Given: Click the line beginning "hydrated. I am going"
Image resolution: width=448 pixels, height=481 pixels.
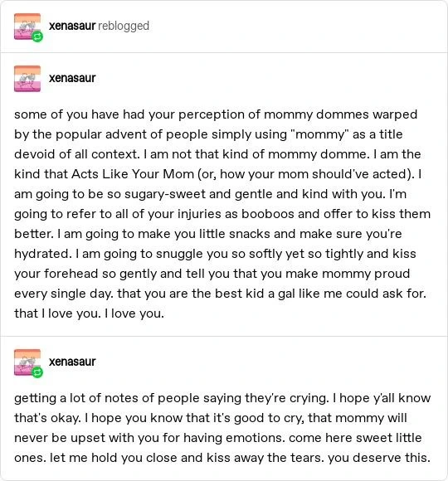Looking at the screenshot, I should click(x=215, y=254).
